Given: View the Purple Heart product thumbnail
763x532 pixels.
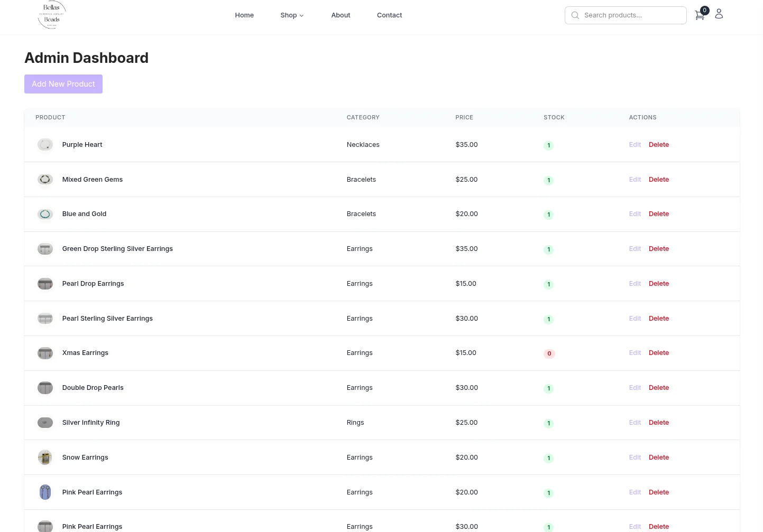Looking at the screenshot, I should [x=45, y=144].
